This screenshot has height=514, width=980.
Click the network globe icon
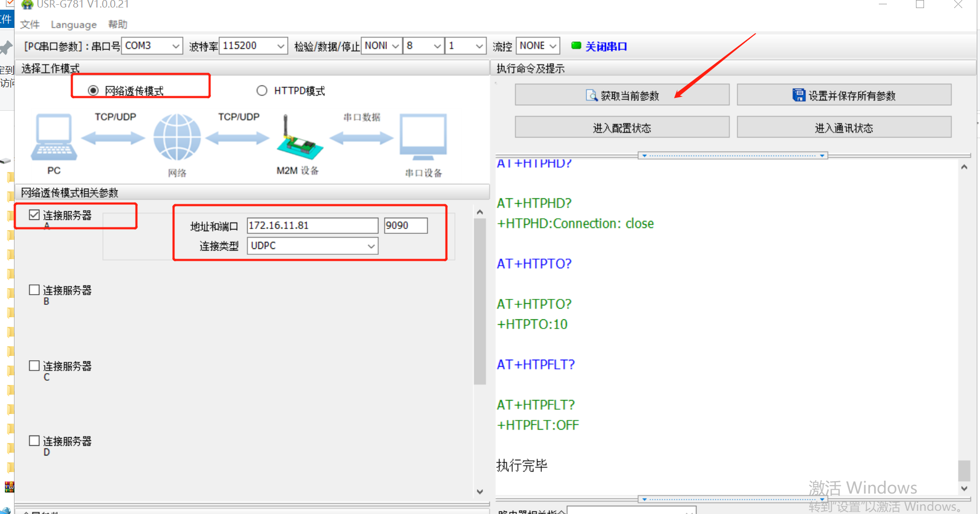177,137
